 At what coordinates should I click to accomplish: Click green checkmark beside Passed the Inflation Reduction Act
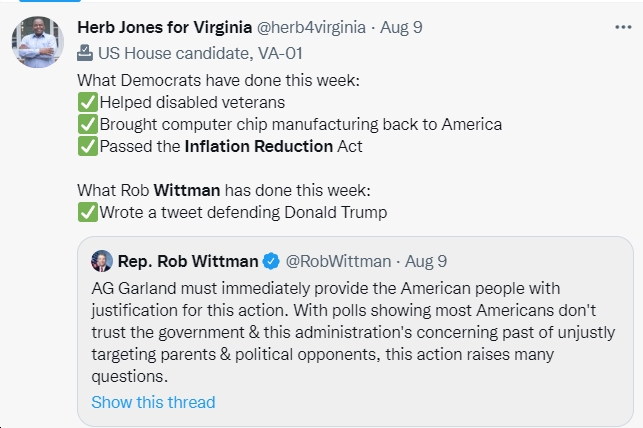point(88,146)
